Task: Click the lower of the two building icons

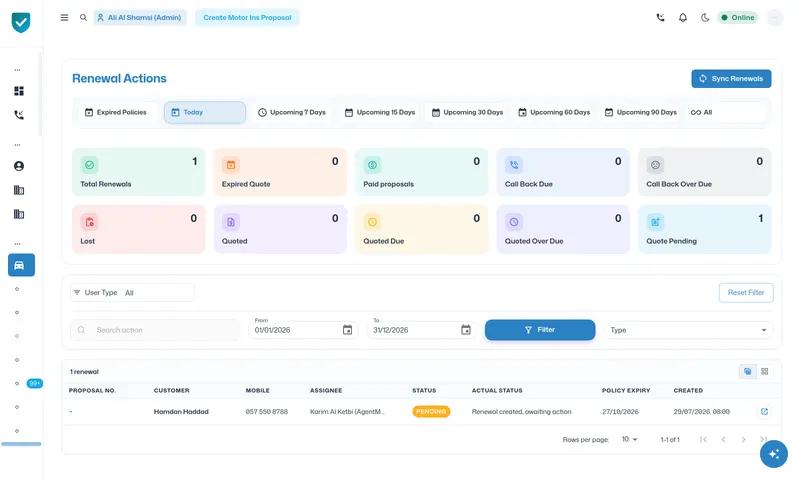Action: click(19, 214)
